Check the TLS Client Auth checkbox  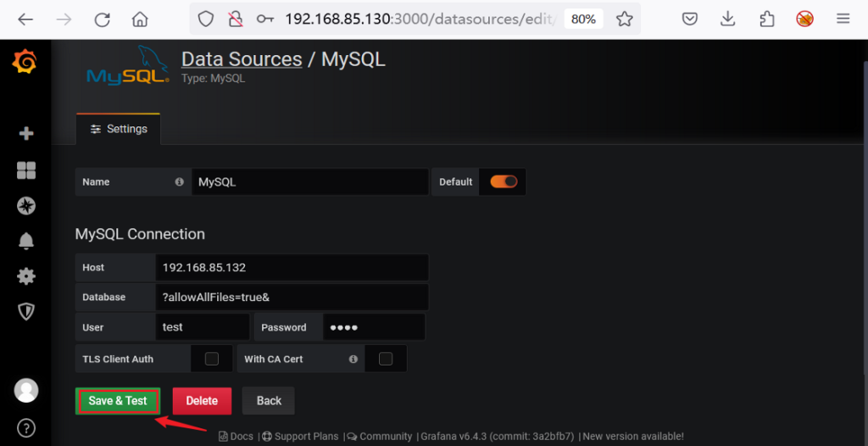pos(211,359)
